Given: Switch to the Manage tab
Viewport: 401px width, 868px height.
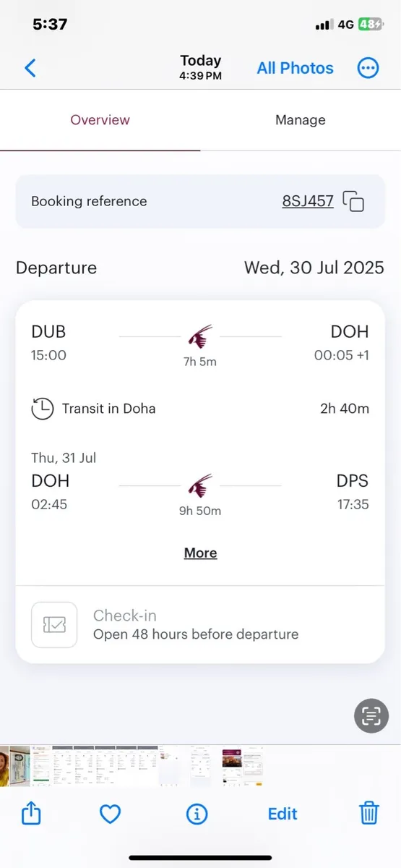Looking at the screenshot, I should (x=301, y=120).
